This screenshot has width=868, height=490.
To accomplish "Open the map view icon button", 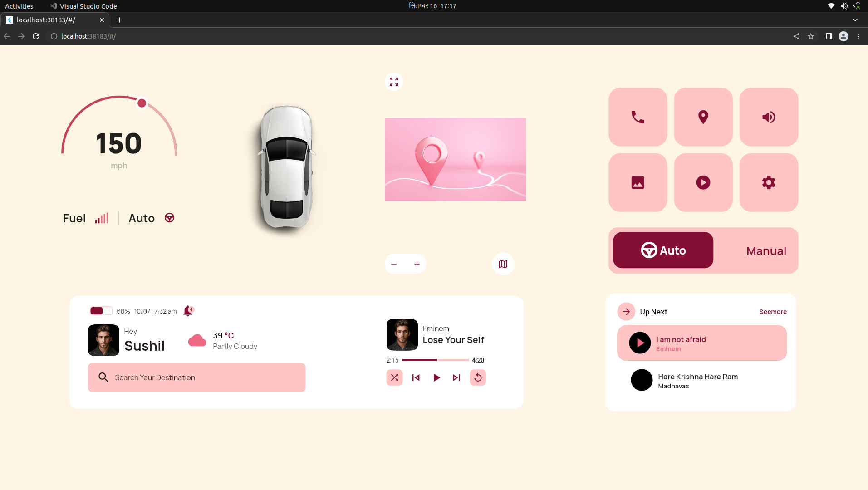I will click(503, 264).
